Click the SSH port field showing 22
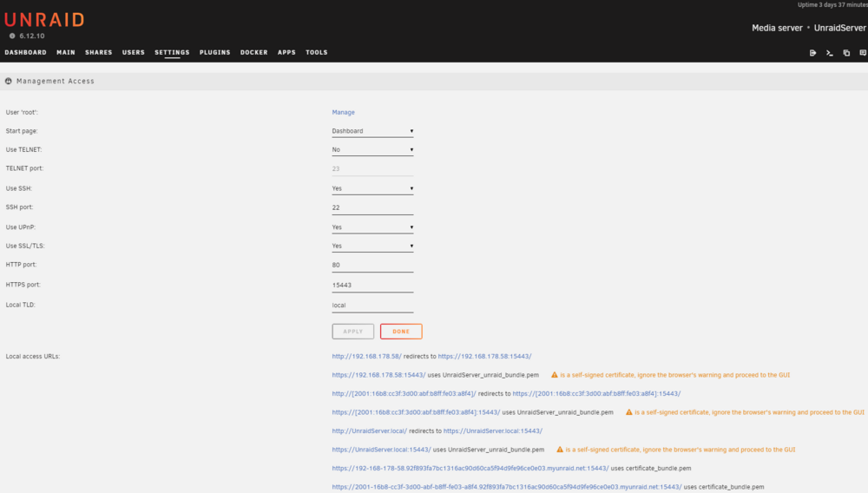Screen dimensions: 868x493 pos(372,207)
